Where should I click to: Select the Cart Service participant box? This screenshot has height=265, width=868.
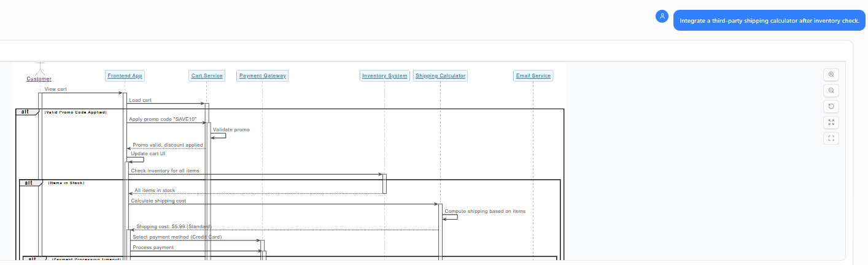click(x=207, y=76)
